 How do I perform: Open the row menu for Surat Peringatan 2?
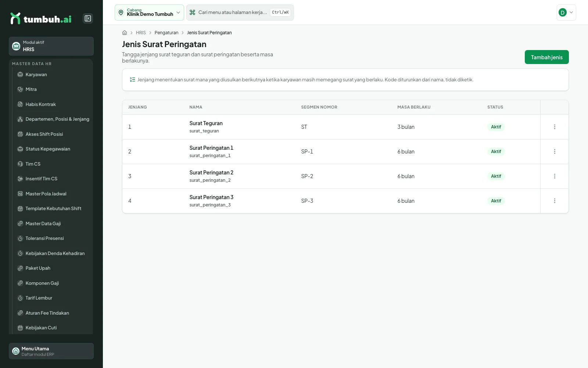(x=555, y=176)
